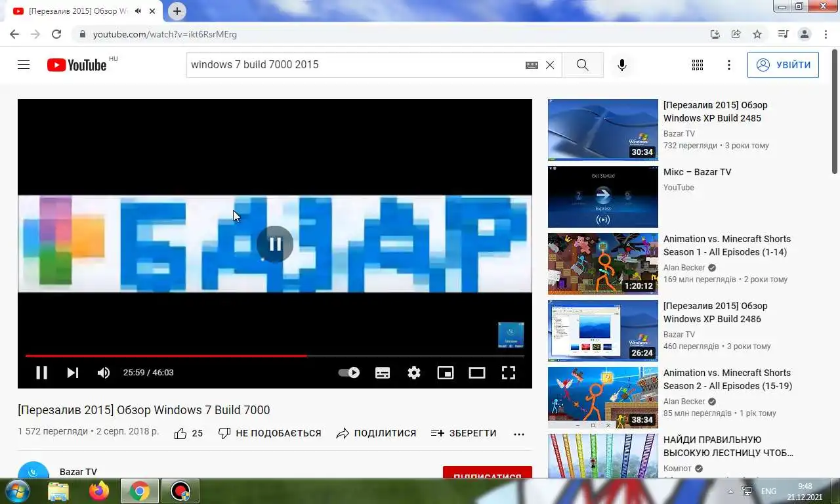Open the YouTube apps grid
The width and height of the screenshot is (840, 504).
pyautogui.click(x=698, y=65)
